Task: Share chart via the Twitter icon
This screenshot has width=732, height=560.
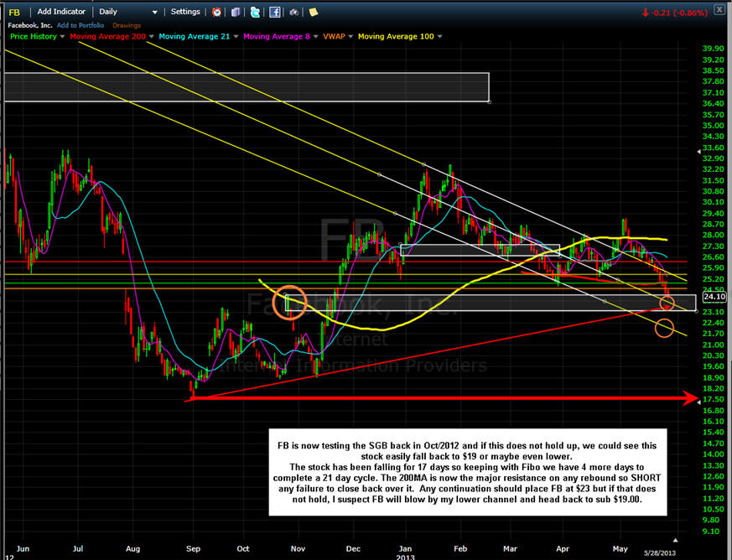Action: (x=256, y=12)
